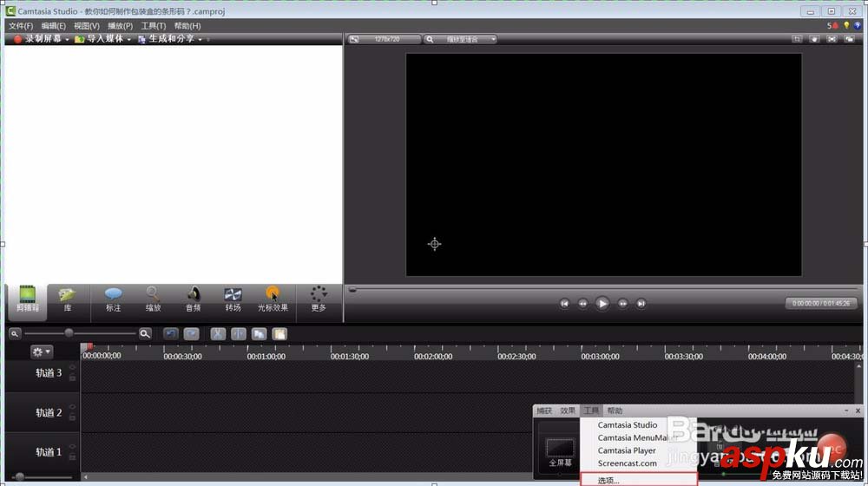Open the Transitions (转场) tool
868x486 pixels.
tap(233, 299)
